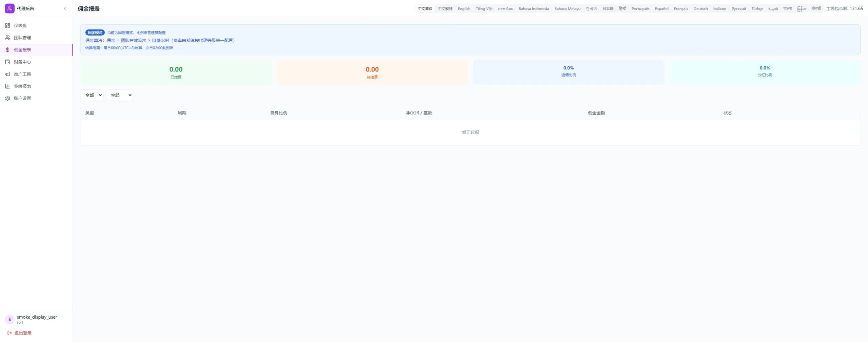The height and width of the screenshot is (342, 868).
Task: Click the 已结算 0.00 summary card
Action: click(176, 72)
